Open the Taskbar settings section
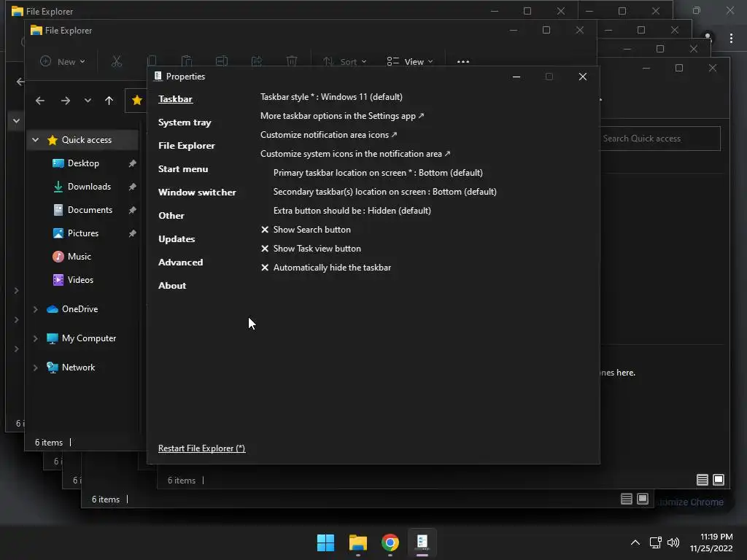This screenshot has width=747, height=560. point(175,99)
